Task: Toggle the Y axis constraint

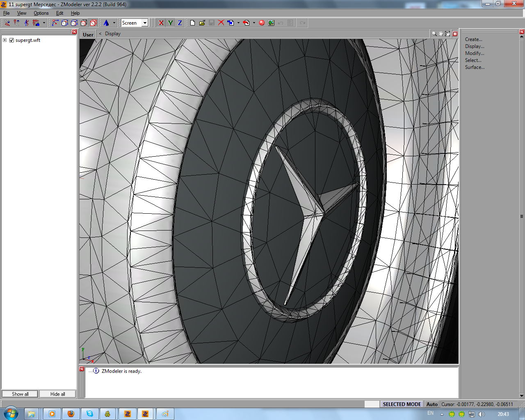Action: point(170,23)
